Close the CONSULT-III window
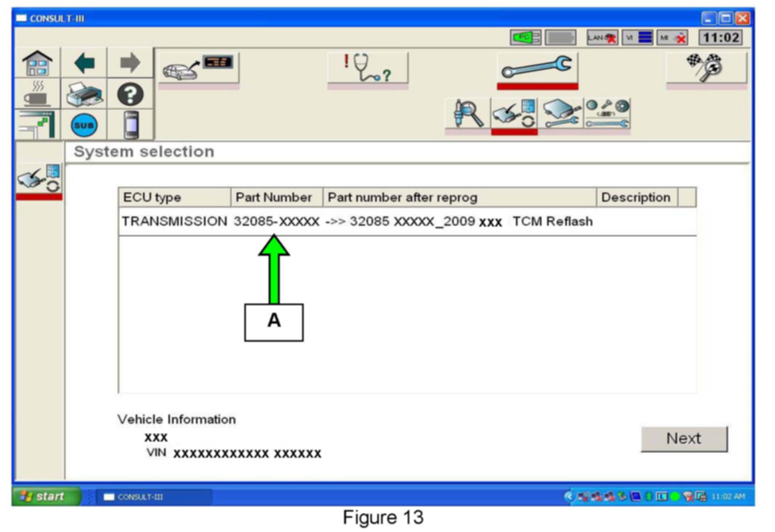 pyautogui.click(x=743, y=18)
